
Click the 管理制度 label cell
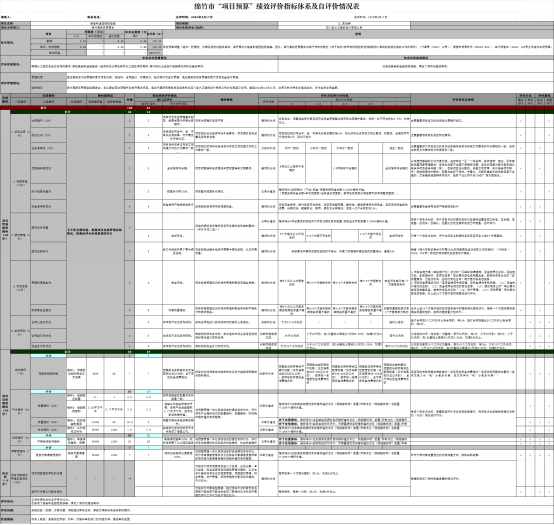[x=48, y=77]
